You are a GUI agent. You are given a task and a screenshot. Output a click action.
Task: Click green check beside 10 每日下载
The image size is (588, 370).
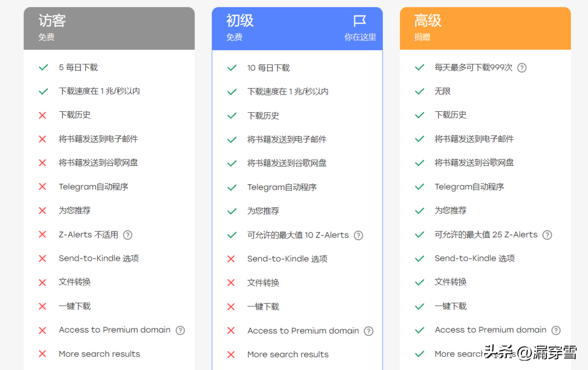click(x=232, y=68)
